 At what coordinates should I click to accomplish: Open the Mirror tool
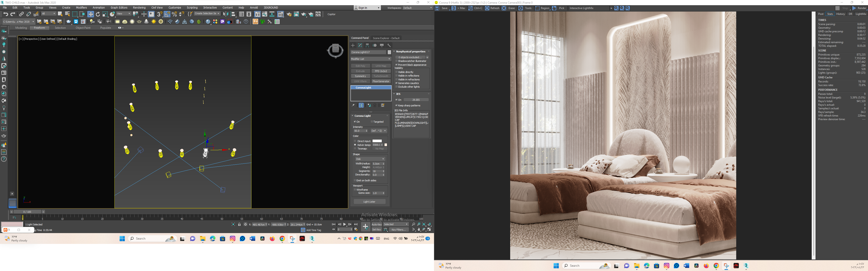[226, 14]
